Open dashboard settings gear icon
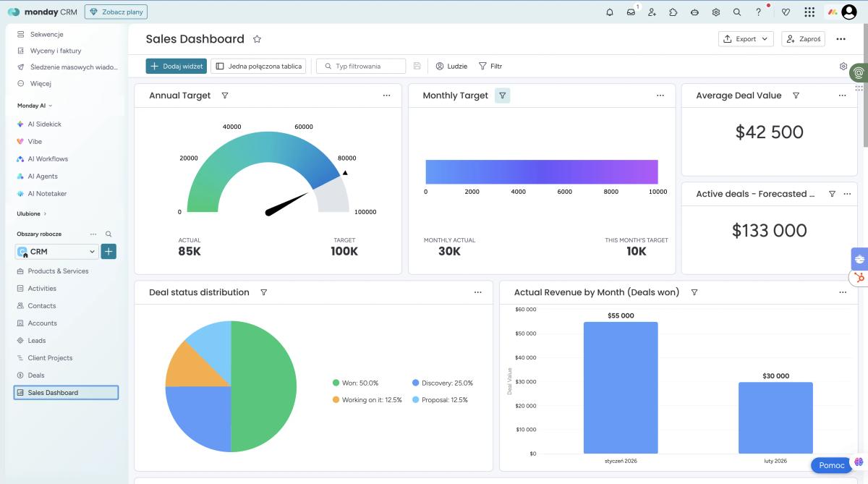This screenshot has height=484, width=868. pos(843,66)
